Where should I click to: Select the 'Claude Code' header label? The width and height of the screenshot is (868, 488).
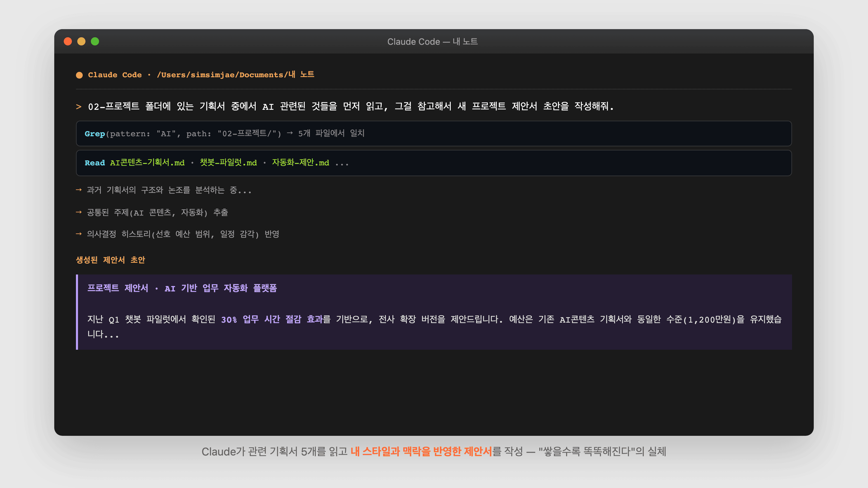pos(115,75)
